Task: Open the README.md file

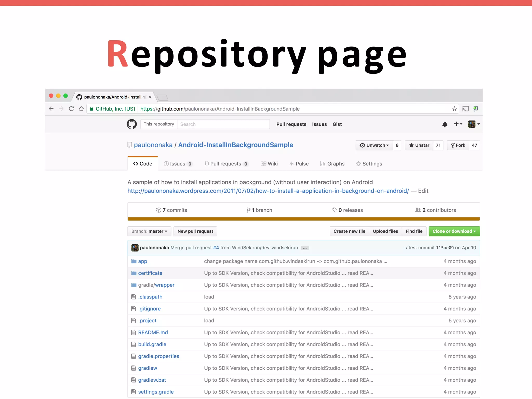Action: coord(153,332)
